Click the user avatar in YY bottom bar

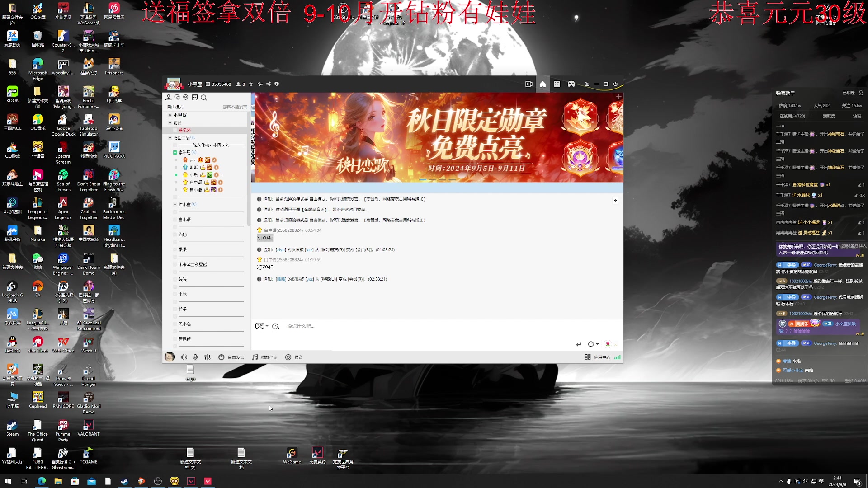(x=170, y=357)
